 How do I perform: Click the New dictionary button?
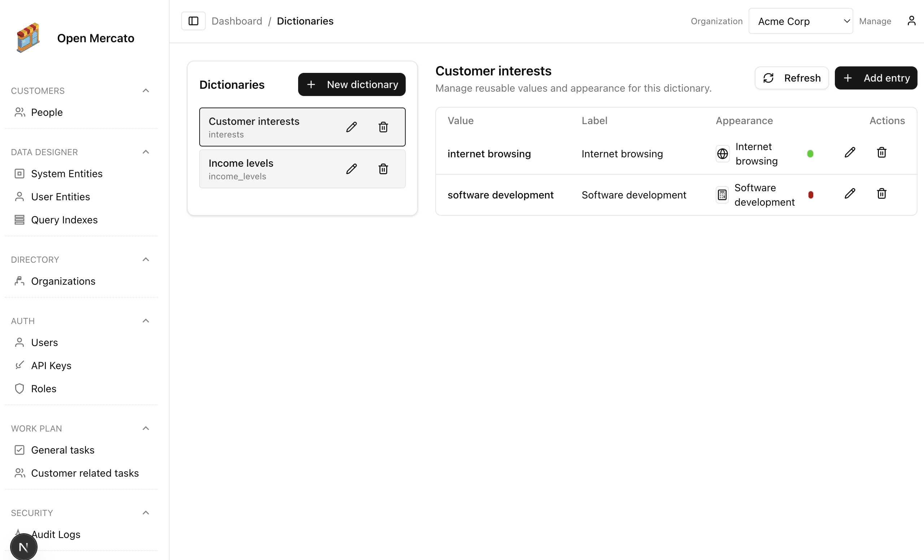click(352, 84)
